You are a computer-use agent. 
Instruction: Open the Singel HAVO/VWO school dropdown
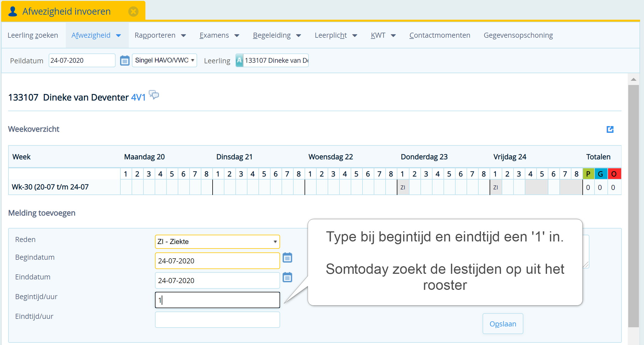click(x=164, y=61)
